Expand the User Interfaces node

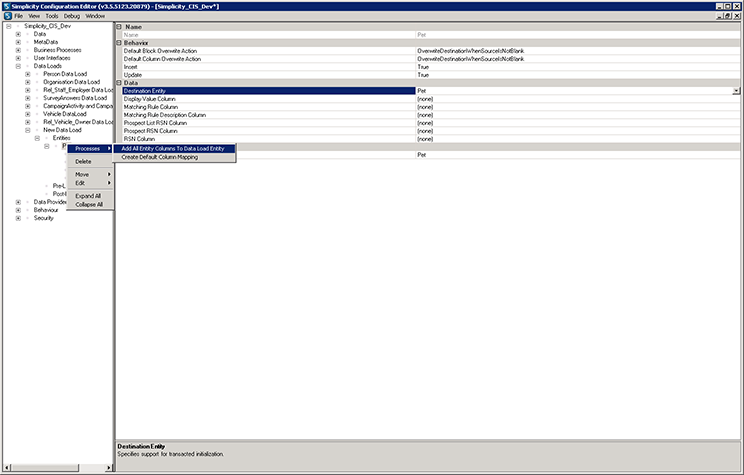[x=18, y=58]
